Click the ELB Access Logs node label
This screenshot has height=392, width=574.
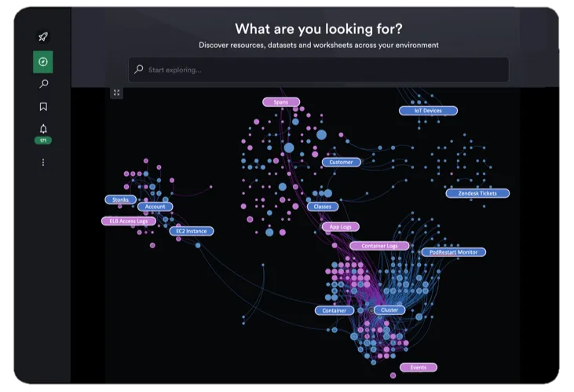[129, 221]
